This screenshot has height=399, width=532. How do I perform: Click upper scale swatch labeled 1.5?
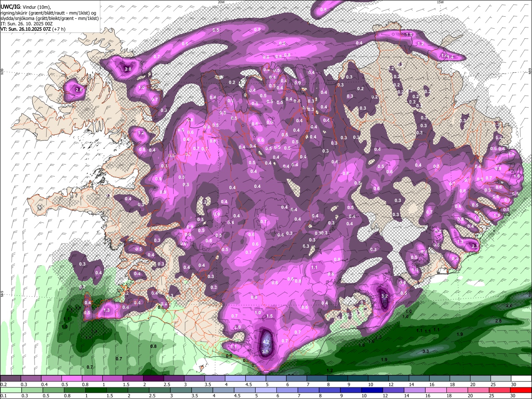pyautogui.click(x=133, y=378)
